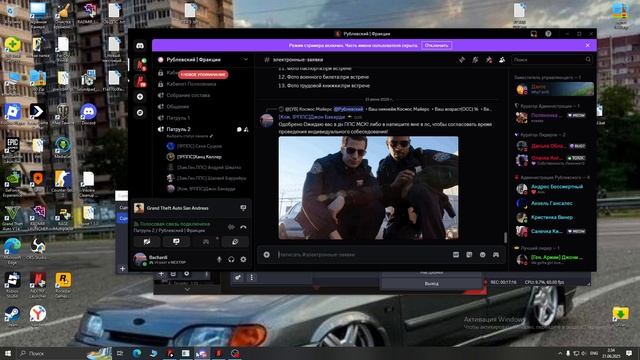Open Microsoft Edge desktop shortcut

12,250
